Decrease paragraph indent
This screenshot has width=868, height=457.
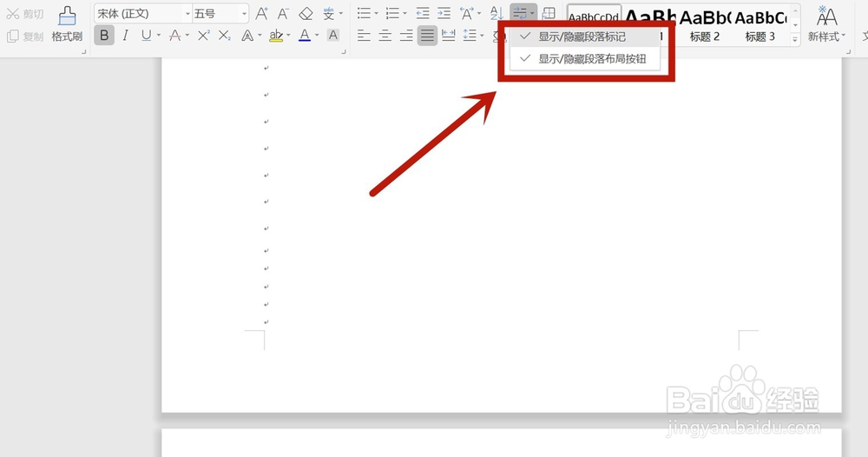pyautogui.click(x=423, y=13)
